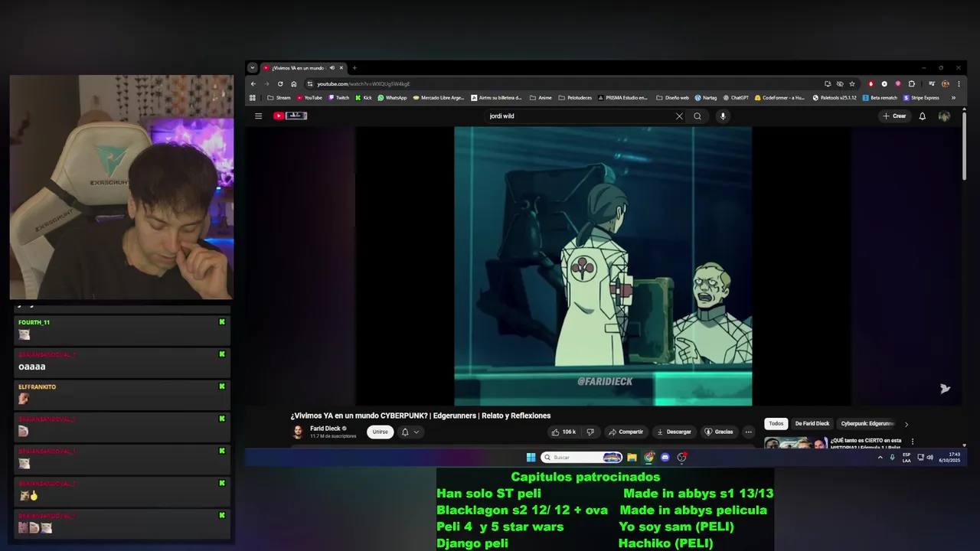The height and width of the screenshot is (551, 980).
Task: Click the taskbar Buscar search box
Action: click(581, 458)
